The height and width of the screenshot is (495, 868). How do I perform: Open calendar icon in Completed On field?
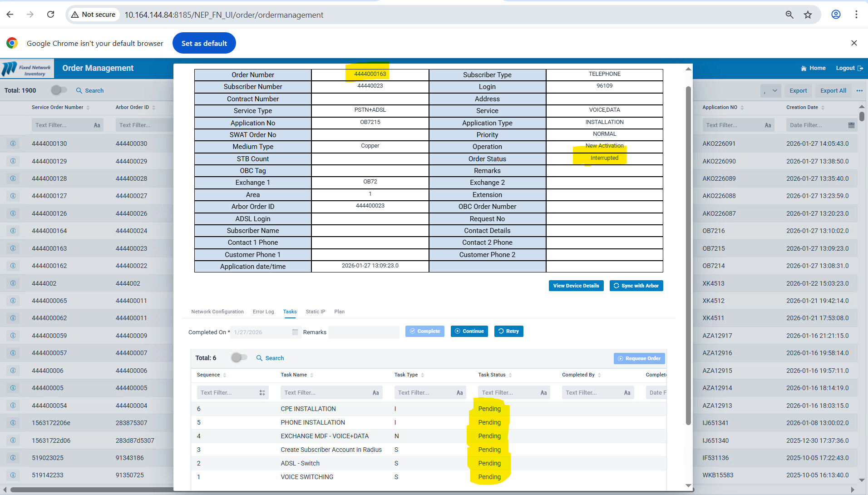(295, 332)
